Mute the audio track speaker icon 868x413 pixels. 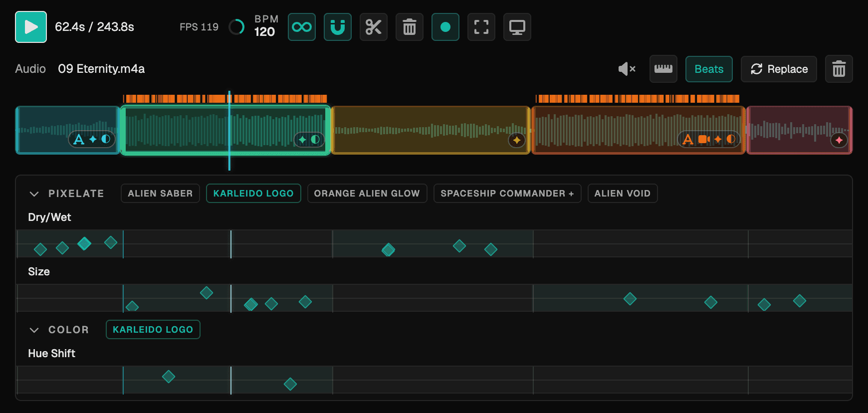(x=627, y=69)
